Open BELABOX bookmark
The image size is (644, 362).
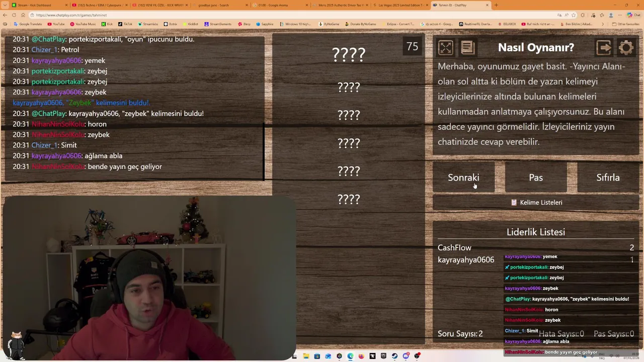point(507,24)
